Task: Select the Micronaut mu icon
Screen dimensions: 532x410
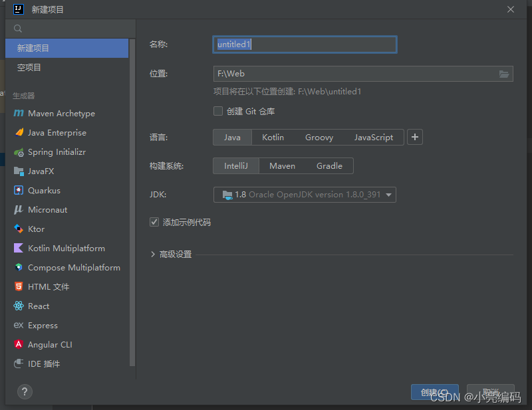Action: 19,209
